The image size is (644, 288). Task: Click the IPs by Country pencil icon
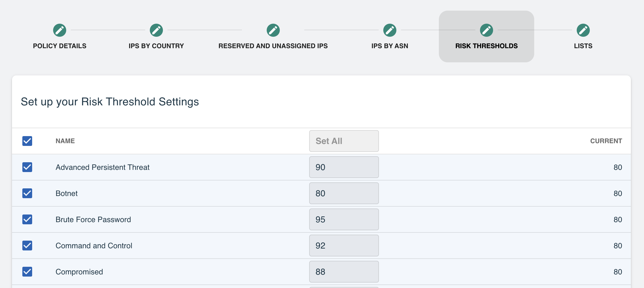156,30
